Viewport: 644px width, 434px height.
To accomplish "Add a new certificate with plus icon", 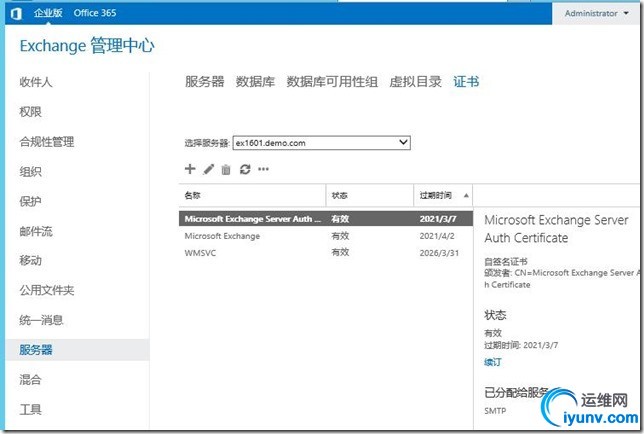I will 190,169.
